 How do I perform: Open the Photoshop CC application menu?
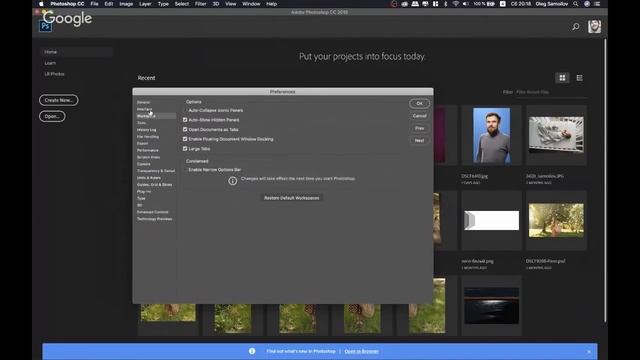(x=67, y=4)
